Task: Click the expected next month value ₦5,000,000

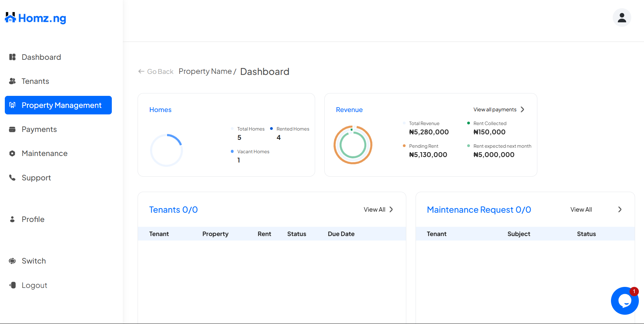Action: tap(494, 155)
